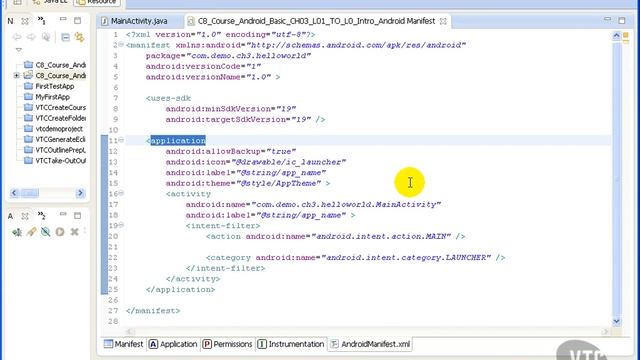640x360 pixels.
Task: Show hidden views list marked »1
Action: (x=42, y=20)
